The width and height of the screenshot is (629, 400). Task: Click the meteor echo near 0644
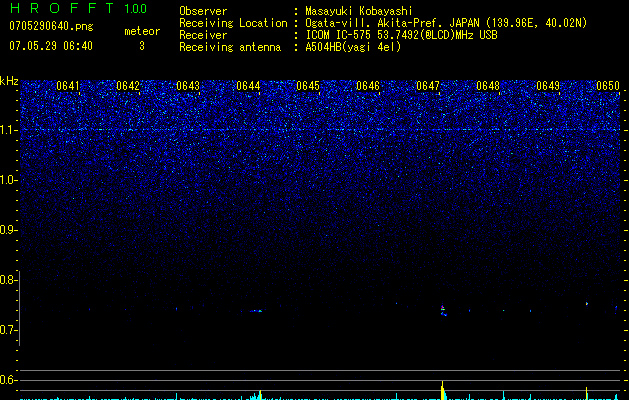click(x=256, y=311)
